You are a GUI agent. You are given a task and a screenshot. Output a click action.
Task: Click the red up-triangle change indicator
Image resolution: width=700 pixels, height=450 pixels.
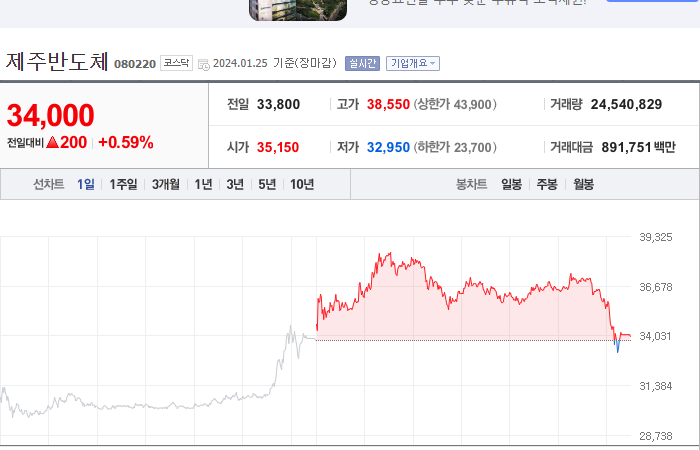coord(52,142)
